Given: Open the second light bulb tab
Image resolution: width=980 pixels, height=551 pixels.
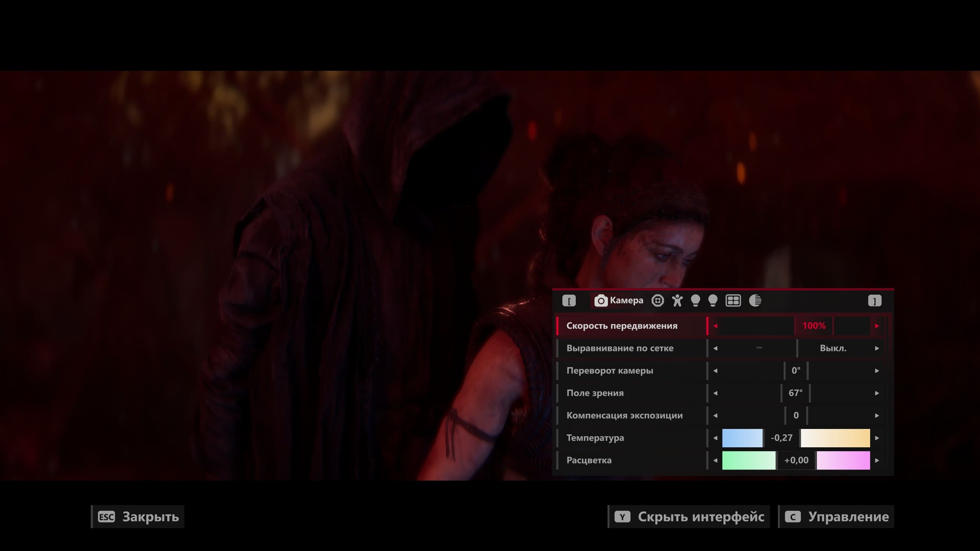Looking at the screenshot, I should (713, 301).
